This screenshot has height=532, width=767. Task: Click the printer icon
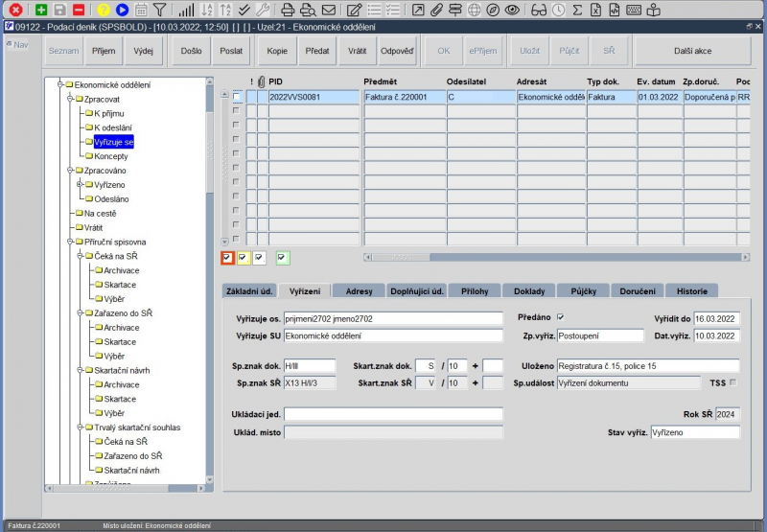pyautogui.click(x=289, y=10)
